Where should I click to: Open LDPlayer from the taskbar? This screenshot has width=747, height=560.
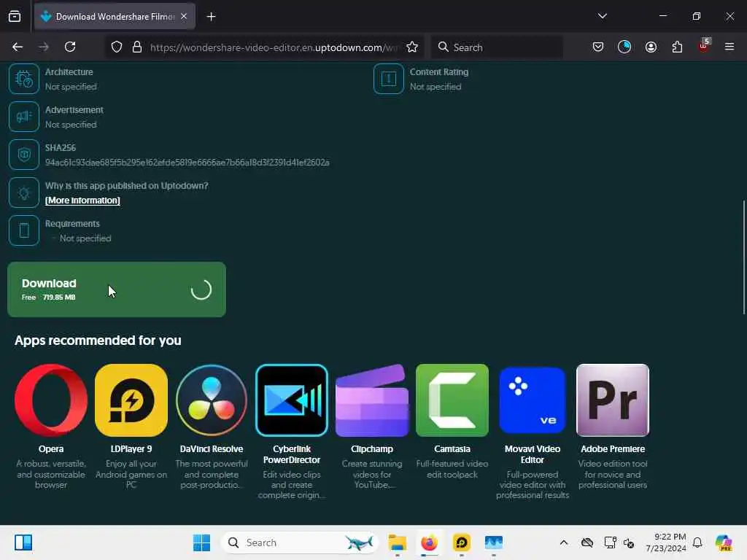462,542
